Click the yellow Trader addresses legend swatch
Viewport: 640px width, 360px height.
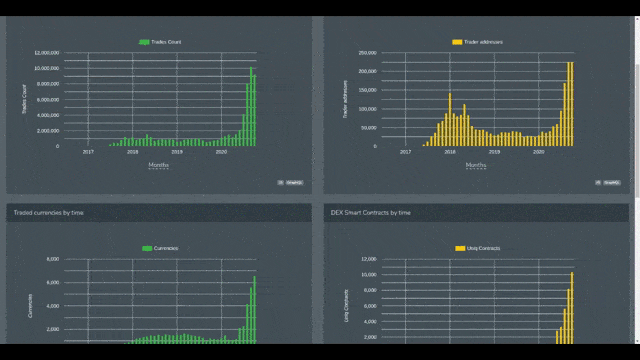[457, 42]
